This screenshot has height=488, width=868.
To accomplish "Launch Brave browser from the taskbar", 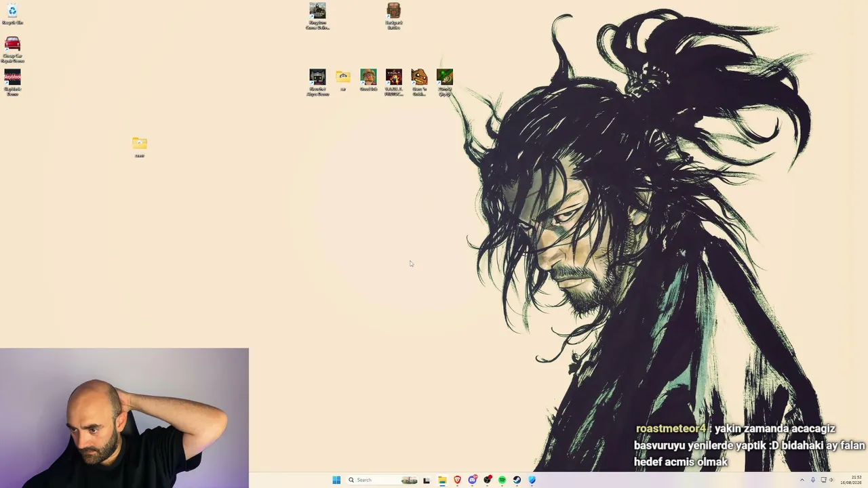I will click(x=457, y=480).
